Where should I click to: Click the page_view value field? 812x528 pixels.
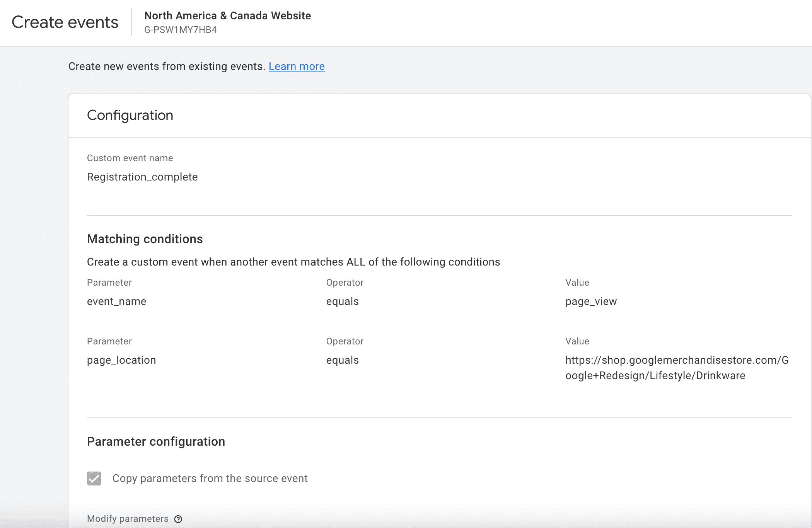tap(591, 301)
